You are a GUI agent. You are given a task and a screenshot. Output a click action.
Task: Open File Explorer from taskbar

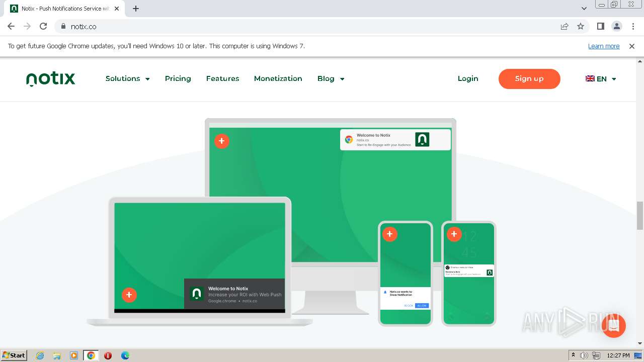57,355
